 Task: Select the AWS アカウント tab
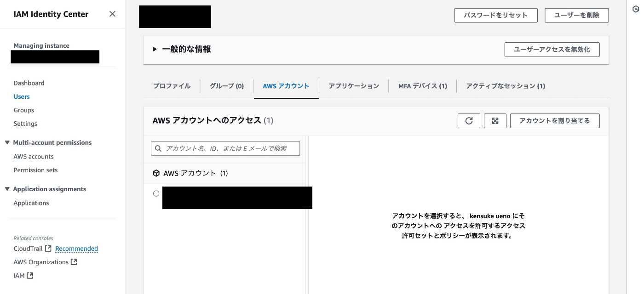286,86
